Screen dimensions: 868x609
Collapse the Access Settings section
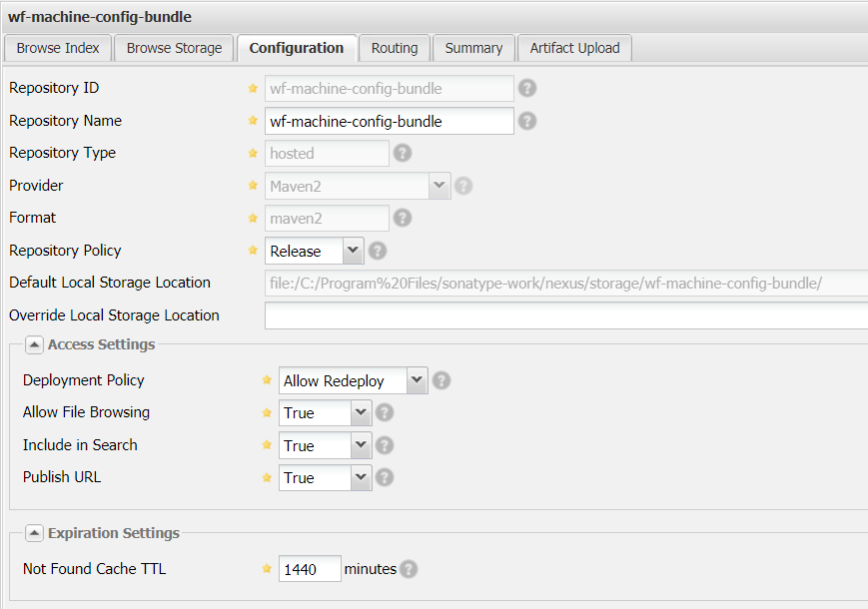pyautogui.click(x=34, y=344)
